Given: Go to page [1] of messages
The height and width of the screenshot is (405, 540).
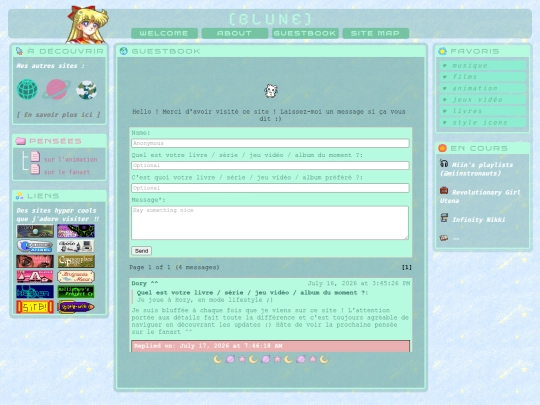Looking at the screenshot, I should click(x=407, y=267).
